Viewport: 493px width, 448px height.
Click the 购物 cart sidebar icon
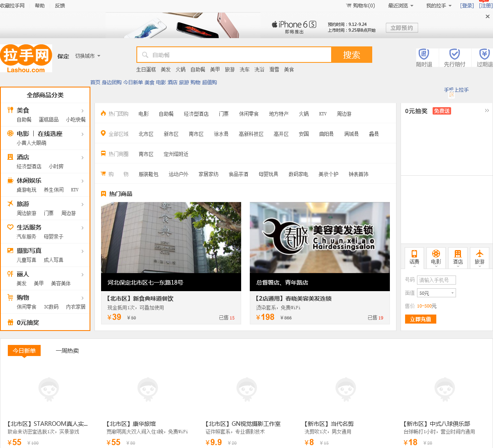click(x=10, y=297)
